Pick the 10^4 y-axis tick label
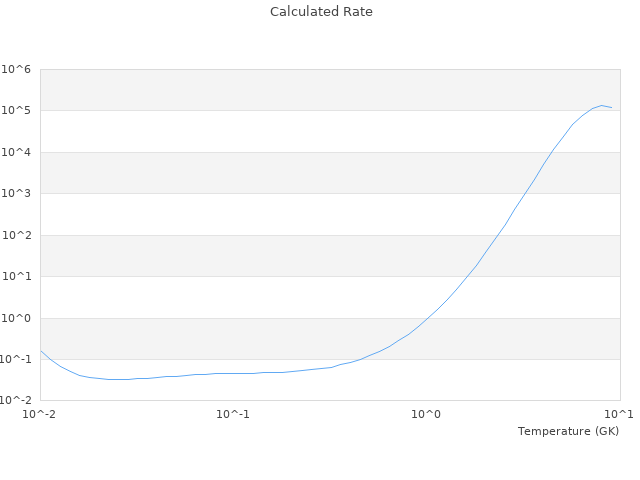Image resolution: width=640 pixels, height=480 pixels. 16,152
